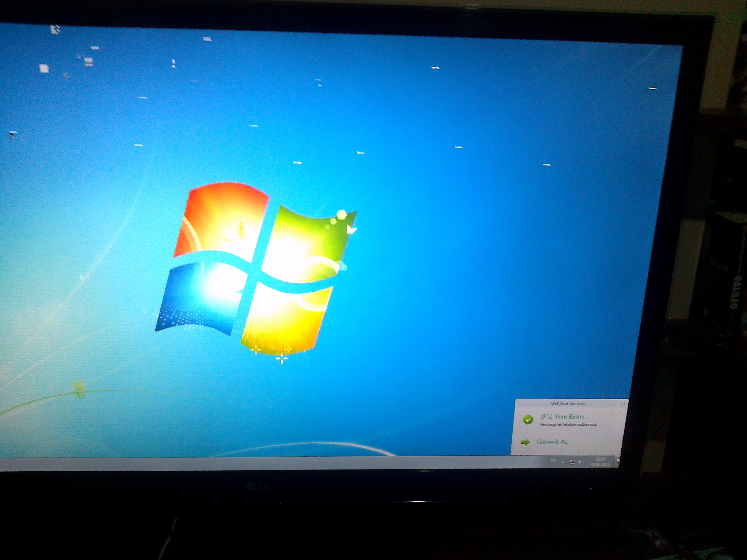Screen dimensions: 747x560
Task: Expand the hidden tray icons arrow
Action: 563,462
